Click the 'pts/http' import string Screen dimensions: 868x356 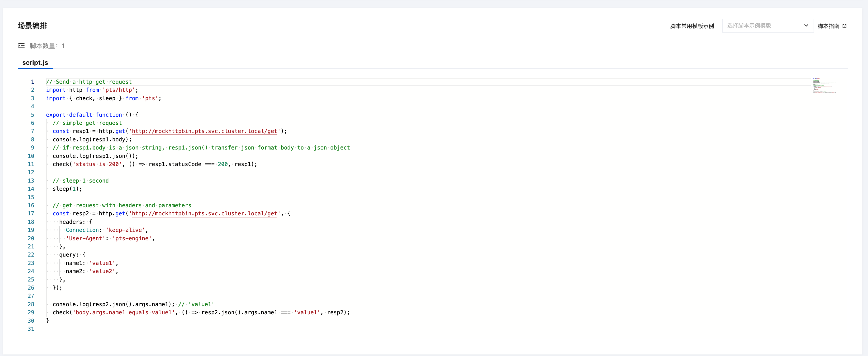[x=119, y=90]
